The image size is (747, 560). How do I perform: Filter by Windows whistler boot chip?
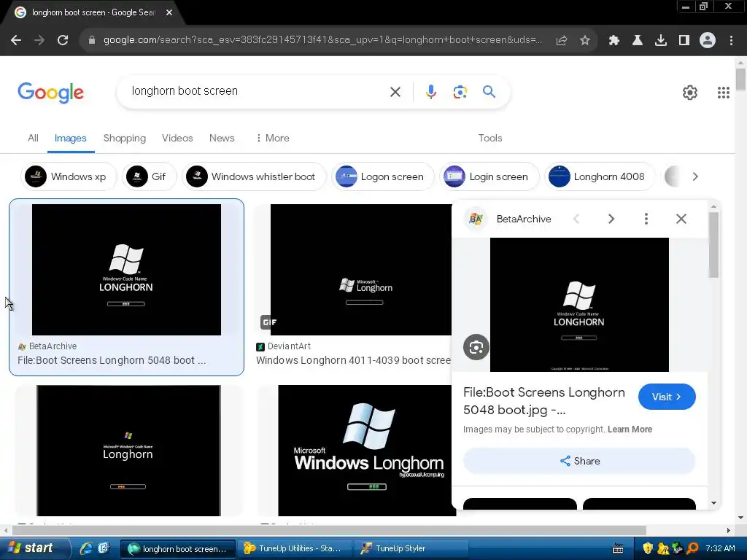(x=254, y=176)
